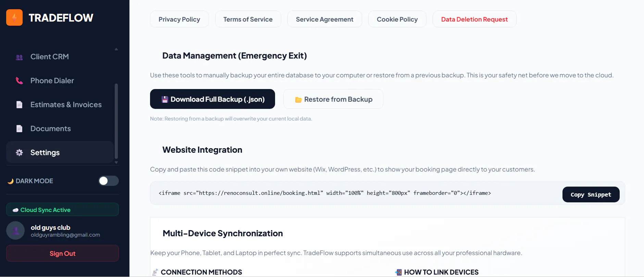The image size is (644, 277).
Task: Click the oldguyrambling@gmail.com email text
Action: (65, 235)
